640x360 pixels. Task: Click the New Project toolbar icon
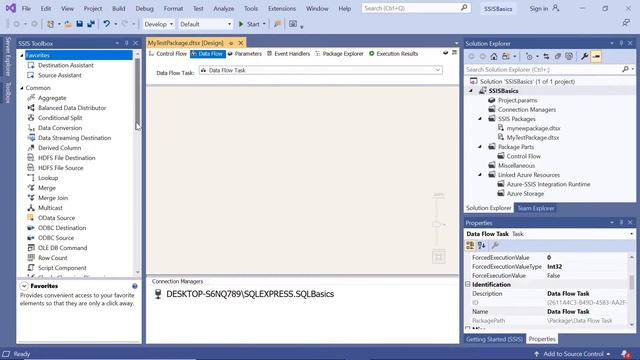coord(50,24)
